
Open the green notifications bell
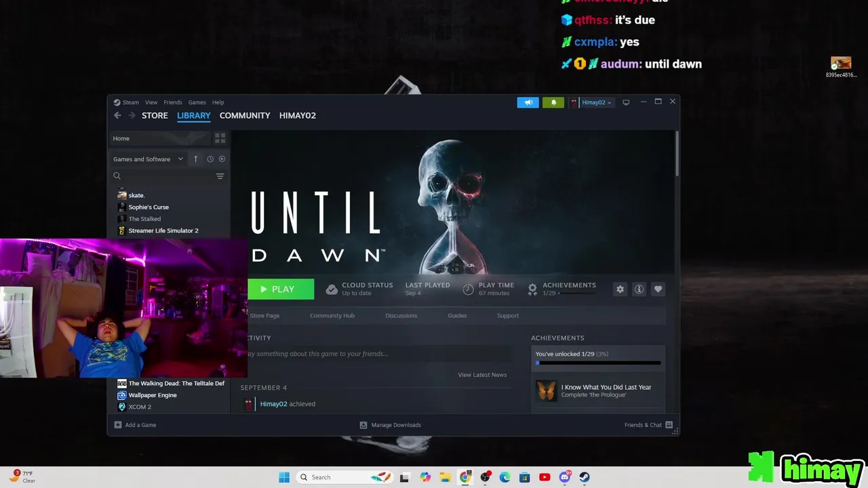[553, 102]
